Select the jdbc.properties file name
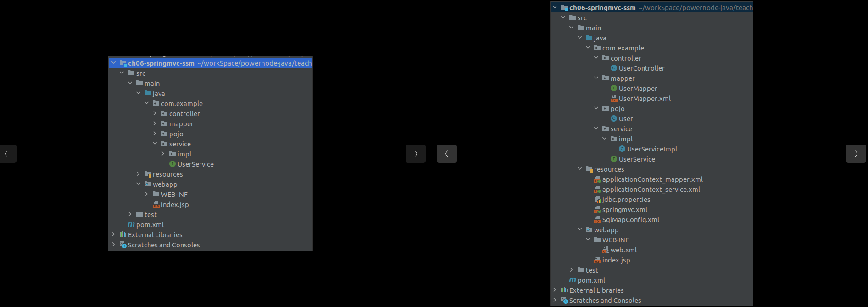 (x=626, y=200)
